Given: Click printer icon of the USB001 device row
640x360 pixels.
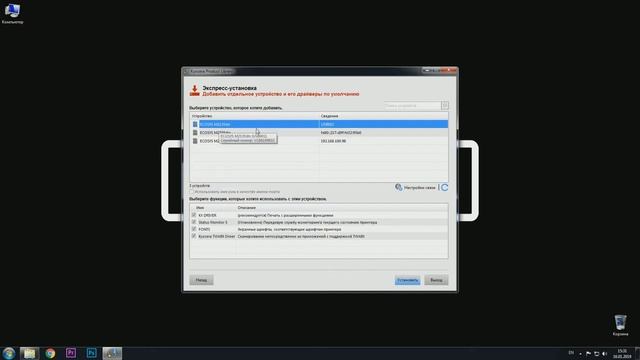Looking at the screenshot, I should click(x=195, y=124).
